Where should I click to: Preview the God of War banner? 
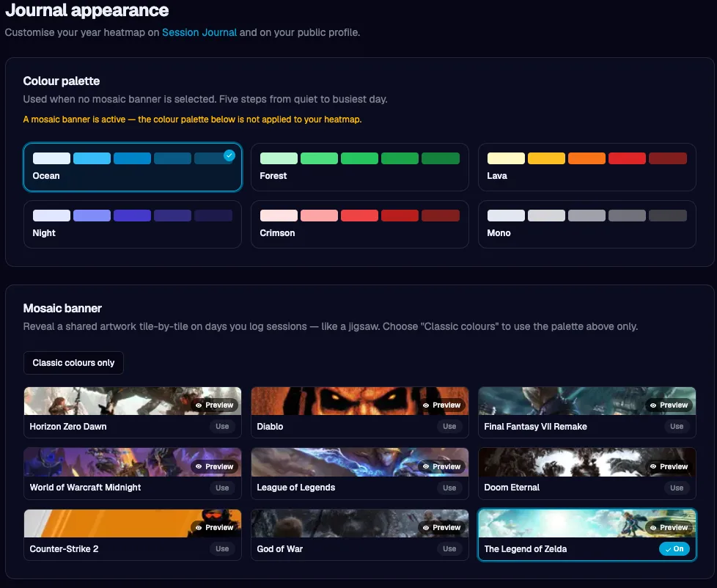tap(442, 527)
